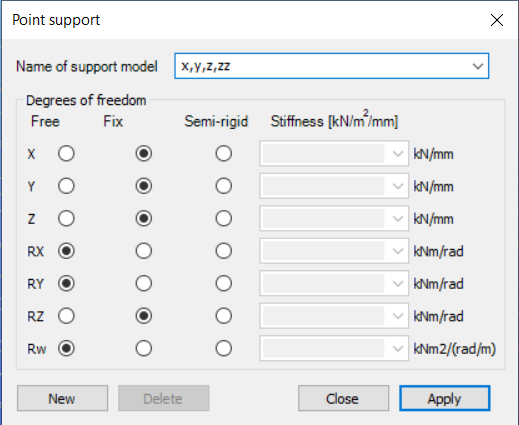Expand the RX stiffness kNm/rad dropdown

(397, 251)
